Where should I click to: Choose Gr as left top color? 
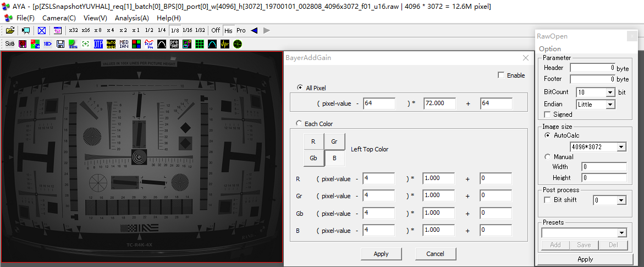pos(335,141)
